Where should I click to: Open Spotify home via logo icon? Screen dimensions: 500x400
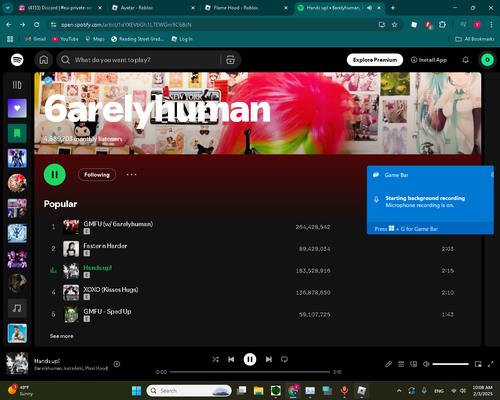click(17, 60)
